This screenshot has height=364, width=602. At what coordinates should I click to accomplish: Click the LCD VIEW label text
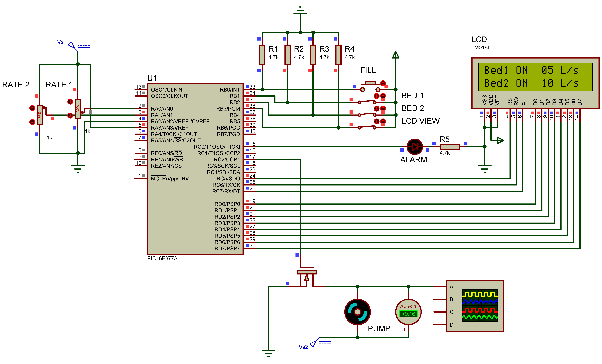click(x=421, y=121)
